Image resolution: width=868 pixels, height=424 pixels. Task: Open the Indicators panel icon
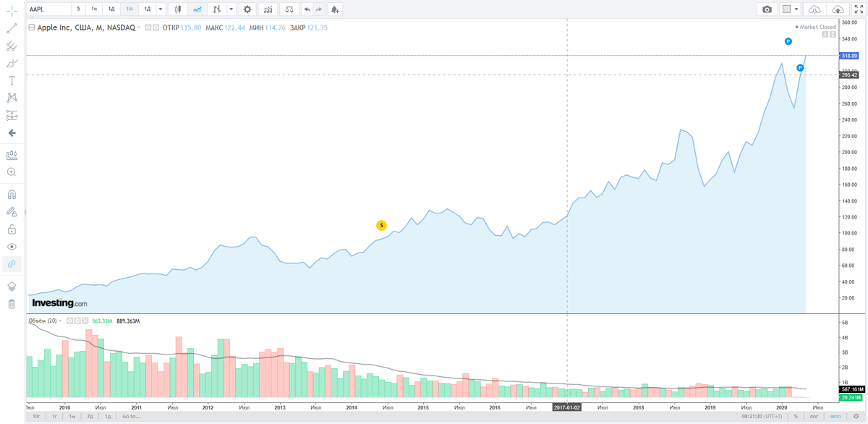tap(268, 9)
